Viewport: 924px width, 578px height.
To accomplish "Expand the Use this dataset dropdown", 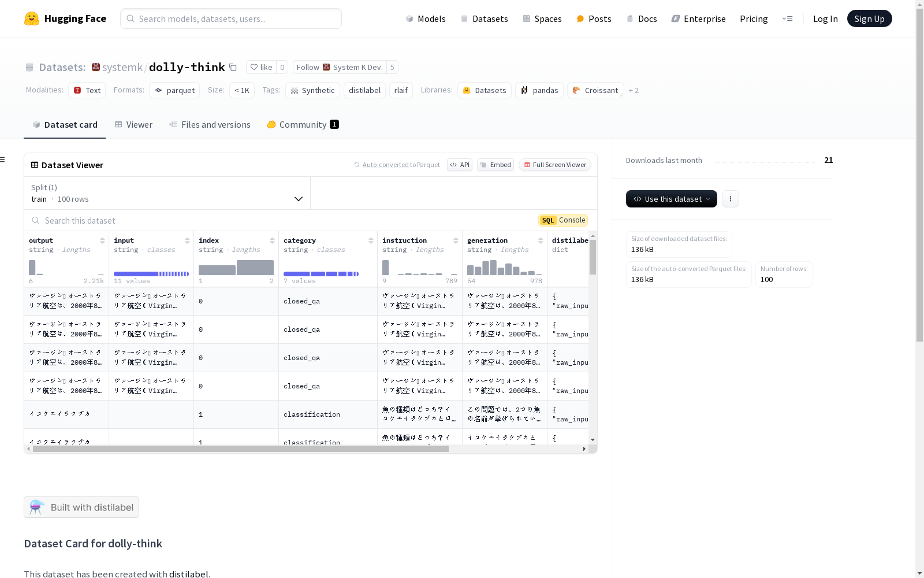I will tap(672, 199).
